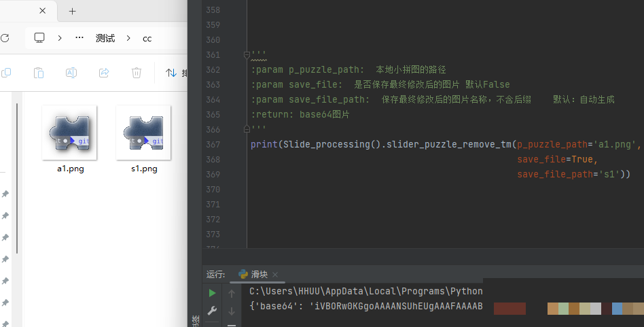Viewport: 644px width, 327px height.
Task: Click the Delete trash icon in Explorer toolbar
Action: click(136, 73)
